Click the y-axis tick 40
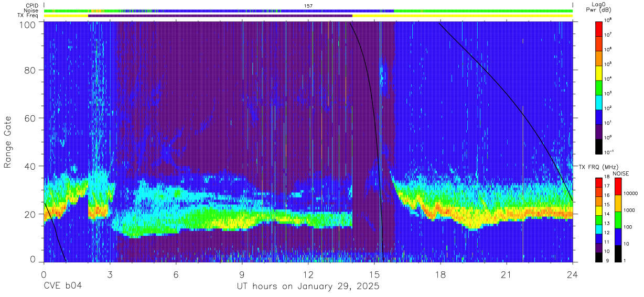This screenshot has width=644, height=297. 30,166
